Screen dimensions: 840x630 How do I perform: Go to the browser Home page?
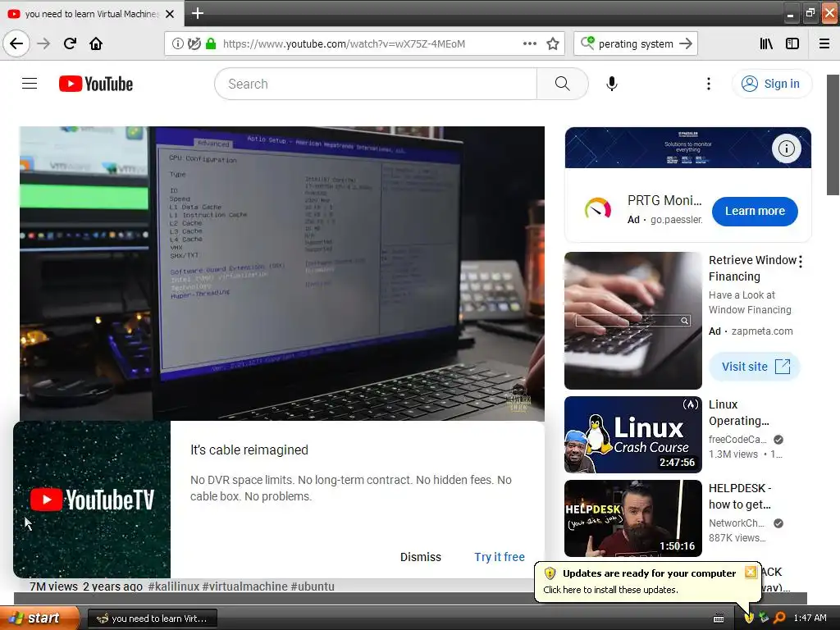click(96, 43)
